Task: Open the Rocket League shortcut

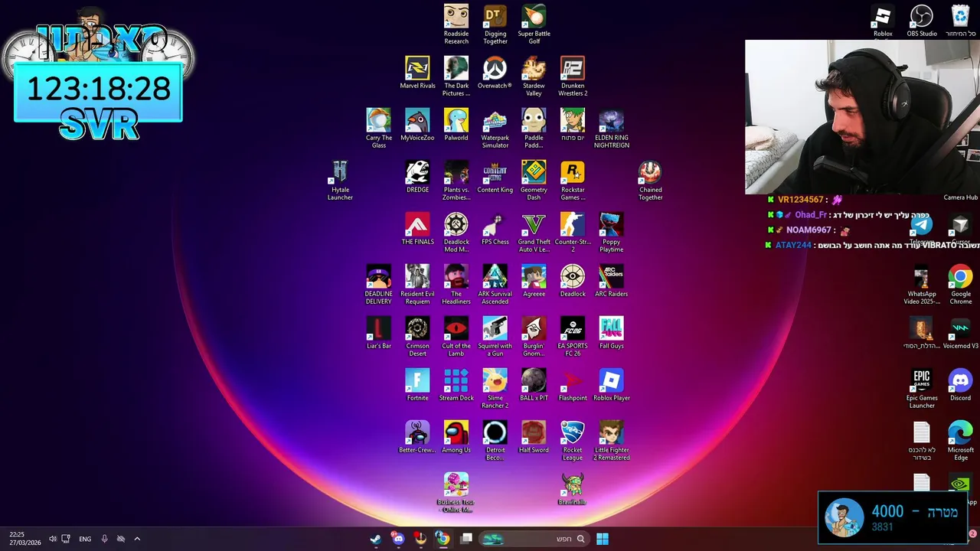Action: pos(573,441)
